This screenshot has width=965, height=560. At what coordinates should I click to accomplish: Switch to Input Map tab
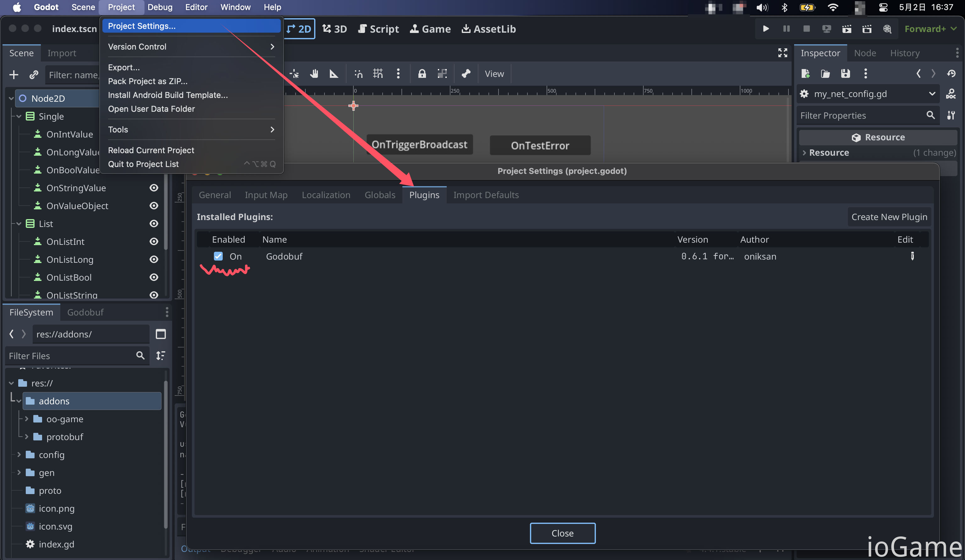click(x=266, y=195)
